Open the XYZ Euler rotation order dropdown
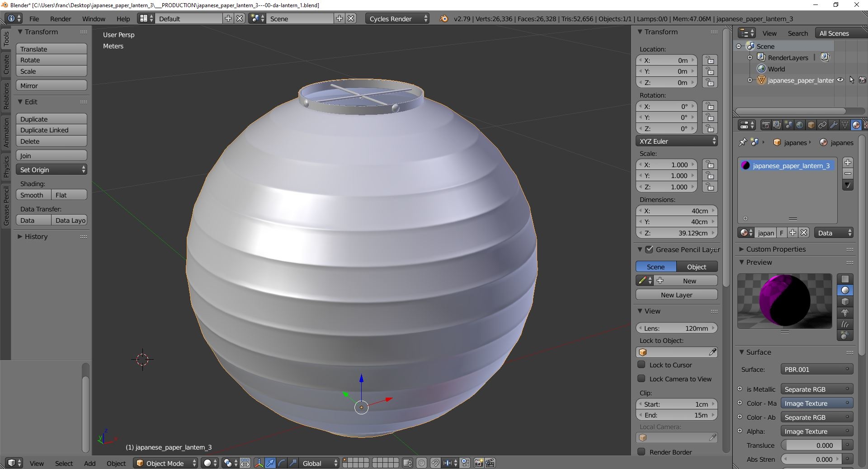This screenshot has width=868, height=469. pos(677,141)
